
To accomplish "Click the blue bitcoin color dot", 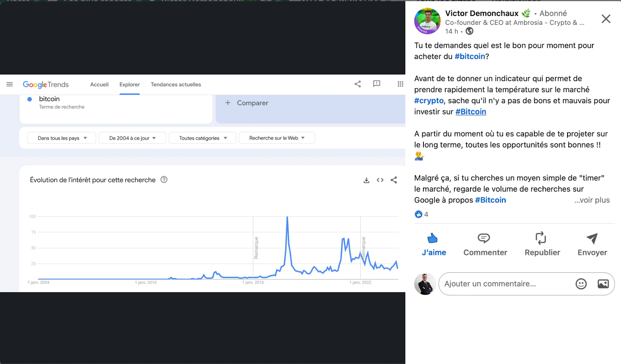I will click(x=29, y=99).
